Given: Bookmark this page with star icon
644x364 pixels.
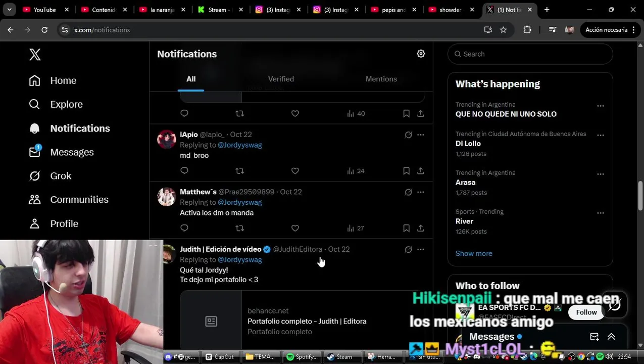Looking at the screenshot, I should click(x=503, y=30).
